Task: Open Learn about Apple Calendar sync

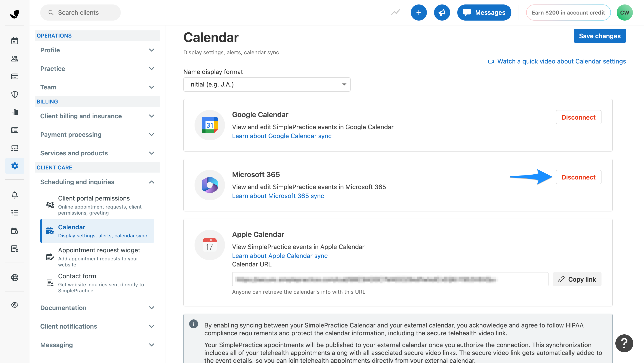Action: tap(280, 255)
